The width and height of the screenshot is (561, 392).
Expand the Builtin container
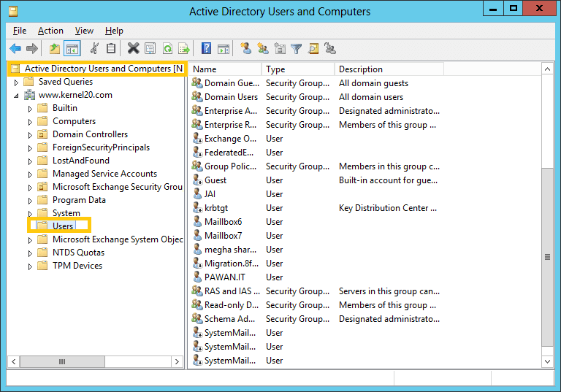pos(30,109)
